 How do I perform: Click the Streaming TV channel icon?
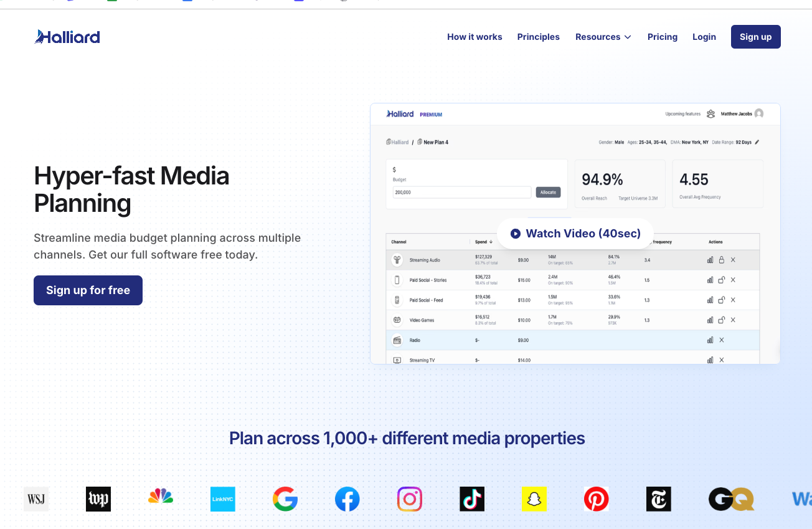397,360
